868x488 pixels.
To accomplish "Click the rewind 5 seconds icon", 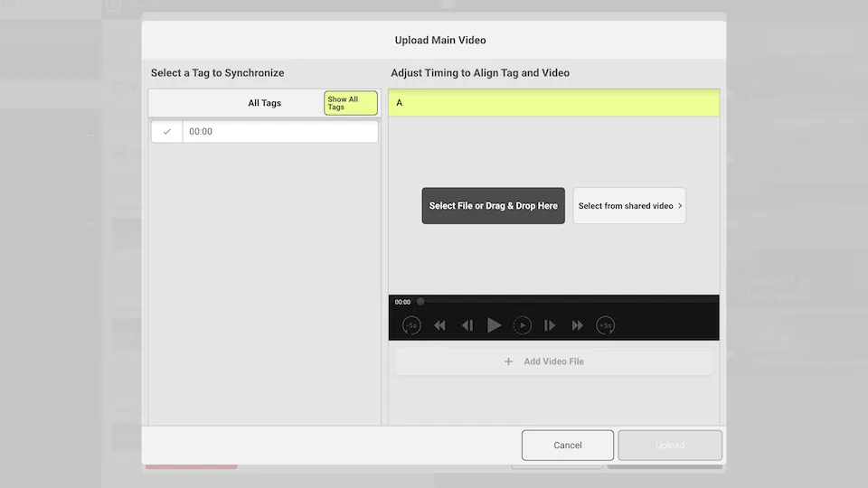I will coord(411,325).
